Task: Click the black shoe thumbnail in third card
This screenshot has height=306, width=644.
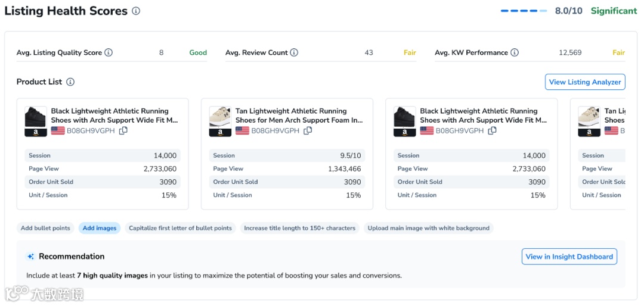Action: pos(404,117)
